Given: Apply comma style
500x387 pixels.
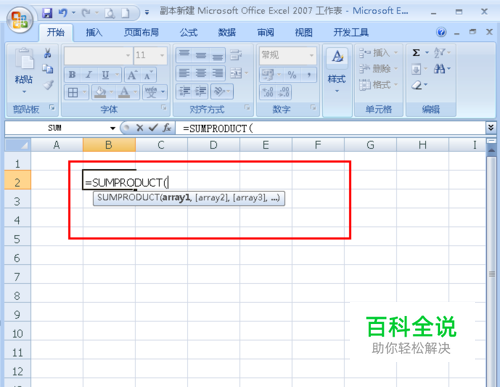Looking at the screenshot, I should click(x=309, y=75).
